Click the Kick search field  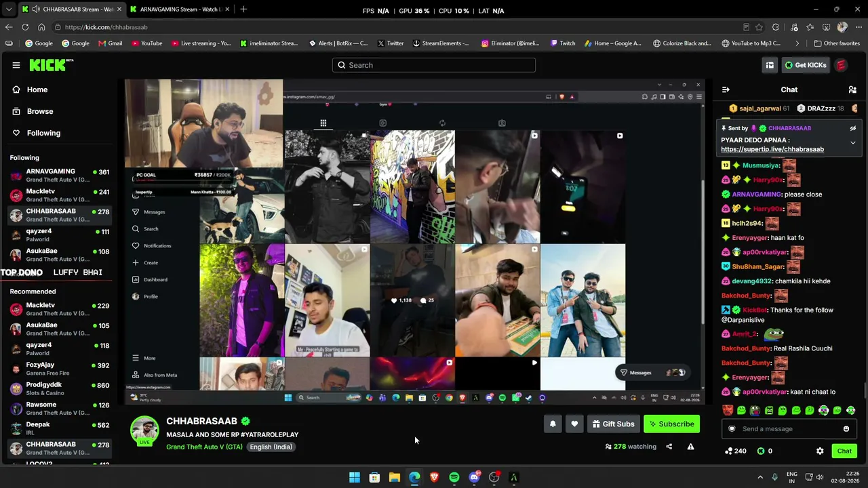pos(434,65)
